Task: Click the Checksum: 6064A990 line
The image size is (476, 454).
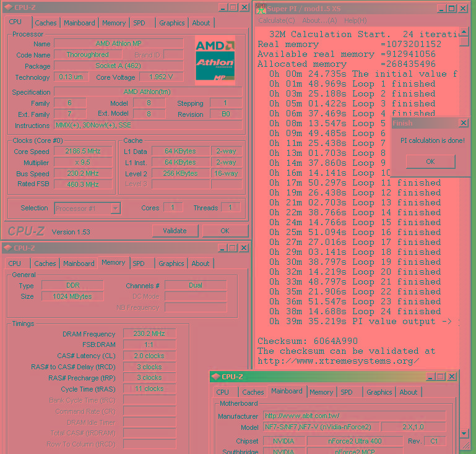Action: (x=308, y=341)
